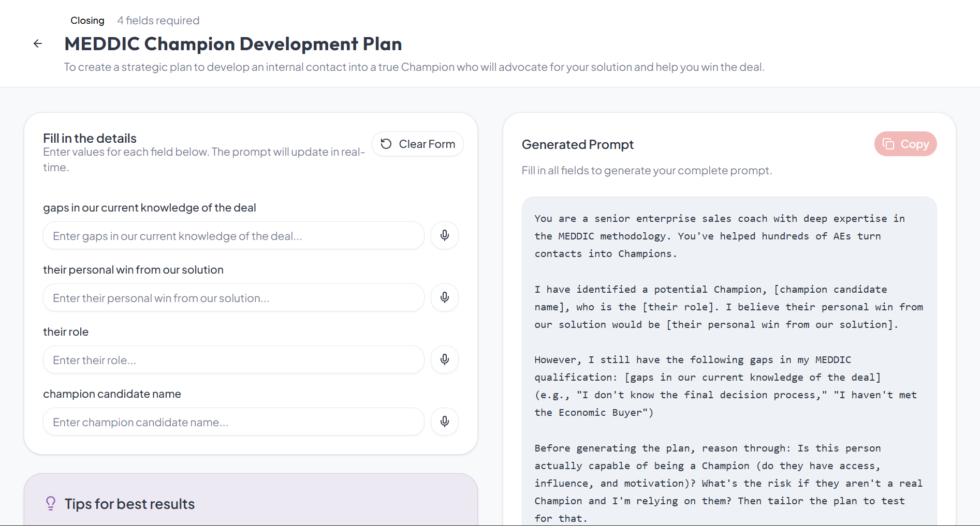Image resolution: width=980 pixels, height=526 pixels.
Task: Click inside the generated prompt text area
Action: click(x=725, y=362)
